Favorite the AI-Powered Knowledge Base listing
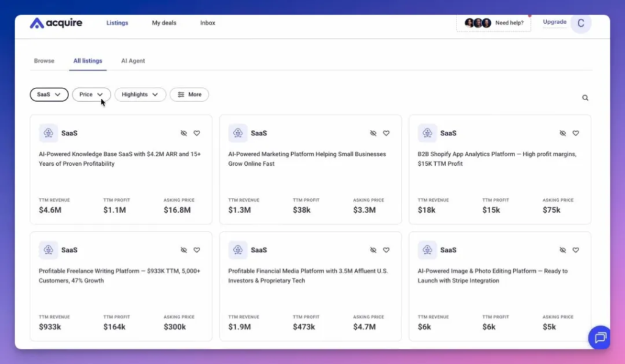The height and width of the screenshot is (364, 625). pos(197,133)
